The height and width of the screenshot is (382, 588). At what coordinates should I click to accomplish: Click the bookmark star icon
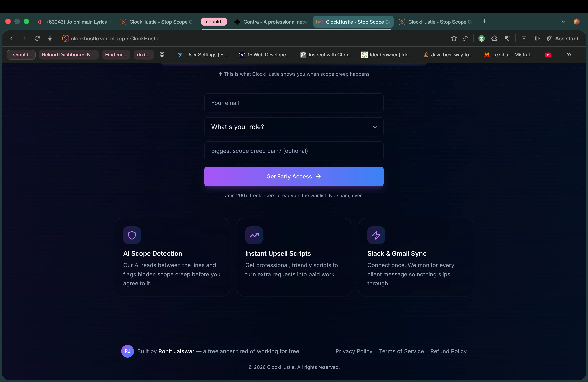[454, 39]
